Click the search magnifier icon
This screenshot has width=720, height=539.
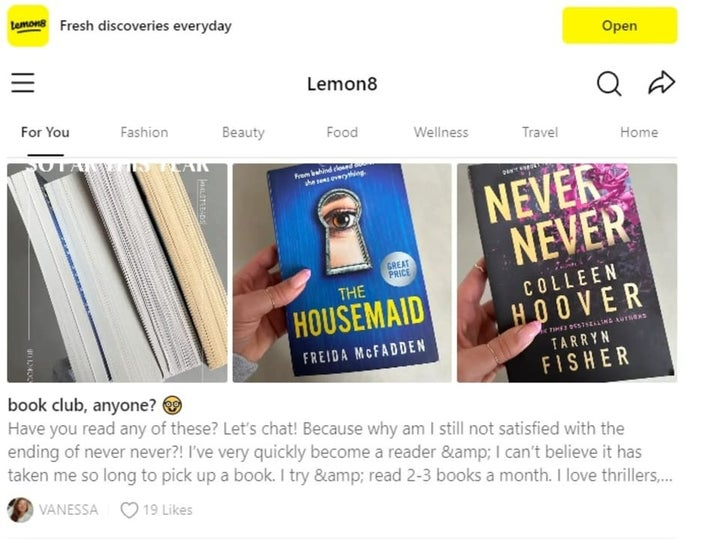pos(609,83)
